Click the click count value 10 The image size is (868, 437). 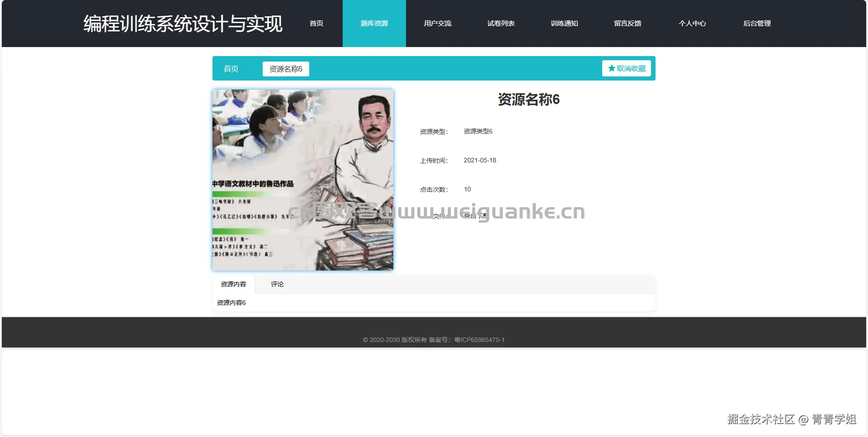[467, 189]
